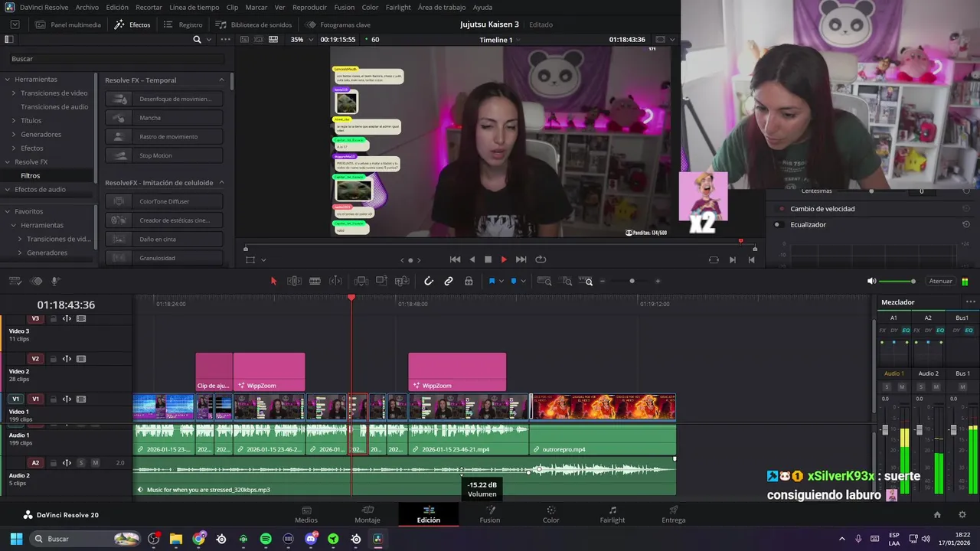Select the V2 destination track badge
The image size is (980, 551).
coord(35,359)
